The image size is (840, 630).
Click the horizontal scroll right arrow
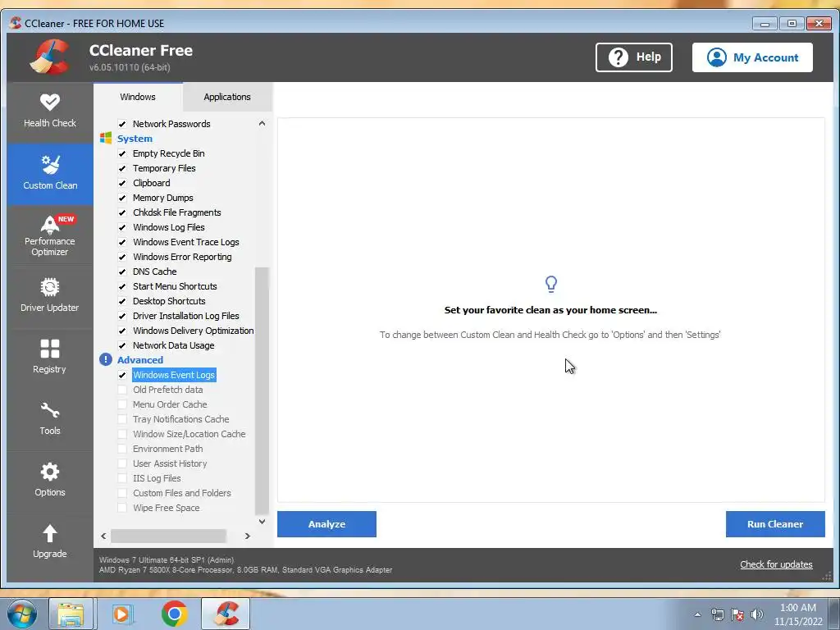248,536
